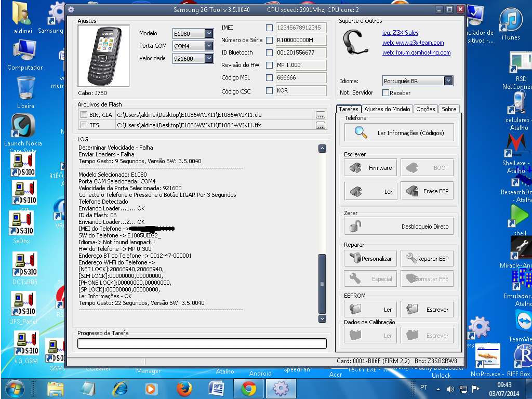532x399 pixels.
Task: Click the ID Bluetooth value field
Action: [301, 52]
